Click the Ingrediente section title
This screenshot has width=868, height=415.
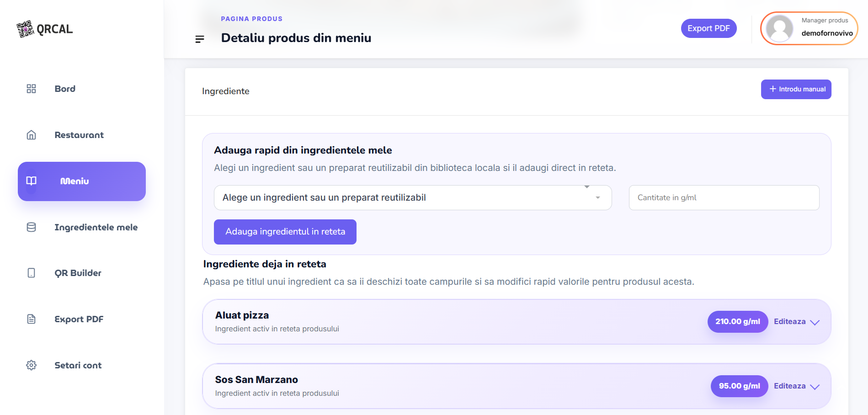pos(226,91)
